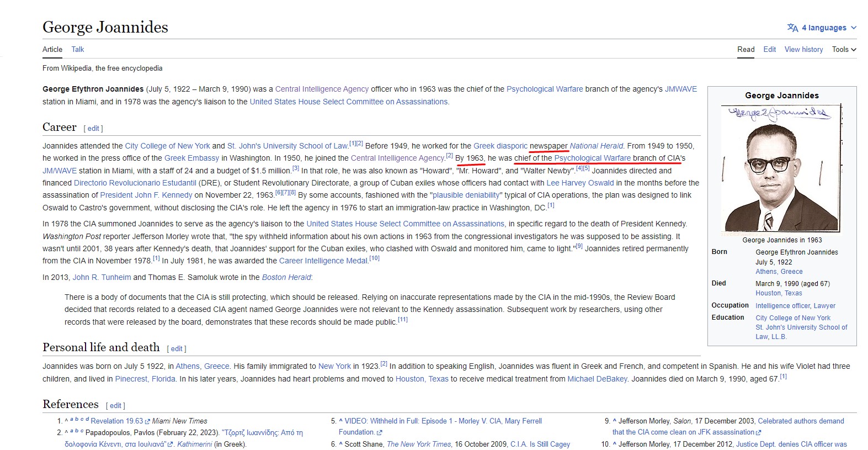Open United States House Select Committee link in intro
This screenshot has width=868, height=450.
349,102
